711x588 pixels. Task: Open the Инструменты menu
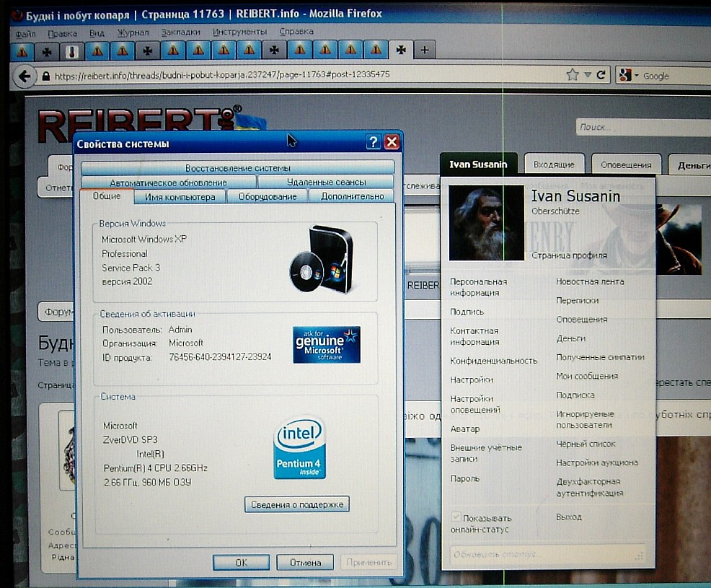click(239, 32)
